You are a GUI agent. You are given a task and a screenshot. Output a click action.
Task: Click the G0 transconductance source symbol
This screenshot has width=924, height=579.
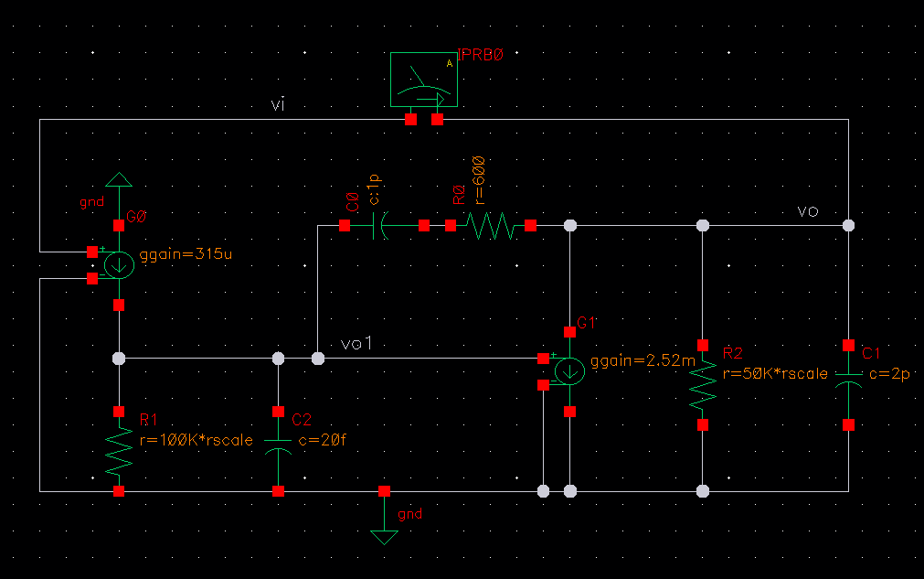[x=119, y=265]
